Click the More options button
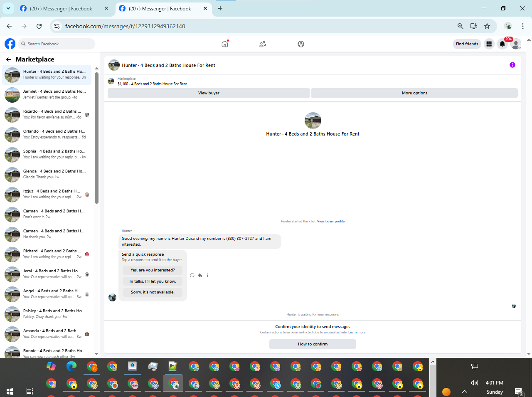 tap(414, 93)
